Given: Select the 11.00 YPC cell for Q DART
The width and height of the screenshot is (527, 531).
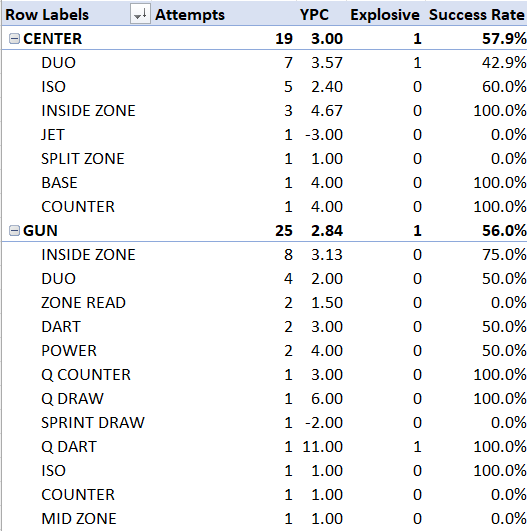Looking at the screenshot, I should [322, 447].
